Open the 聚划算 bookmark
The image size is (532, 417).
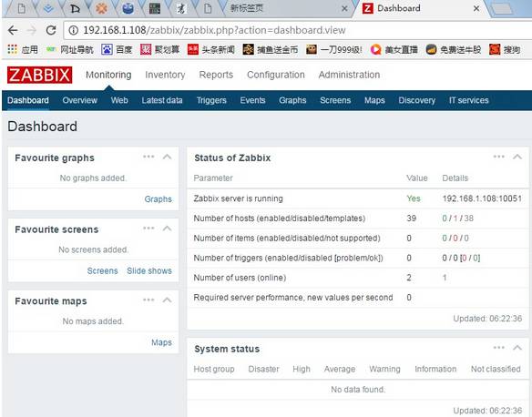[x=159, y=50]
